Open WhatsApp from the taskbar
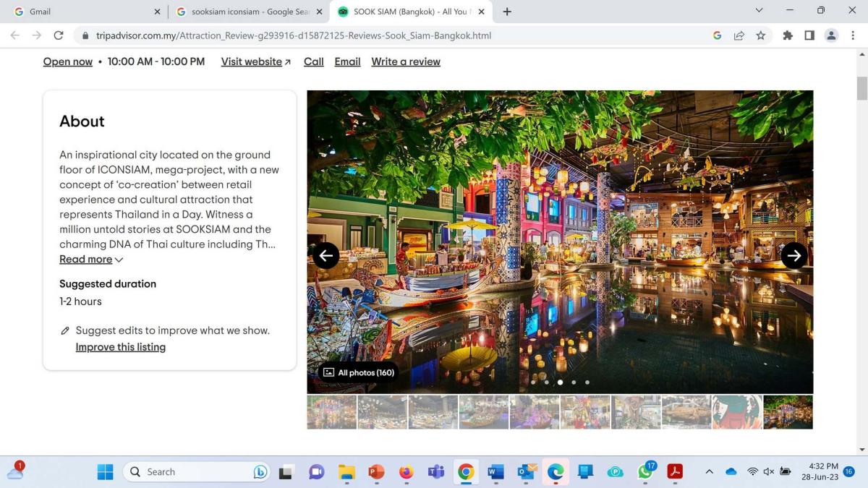The height and width of the screenshot is (488, 868). [645, 472]
